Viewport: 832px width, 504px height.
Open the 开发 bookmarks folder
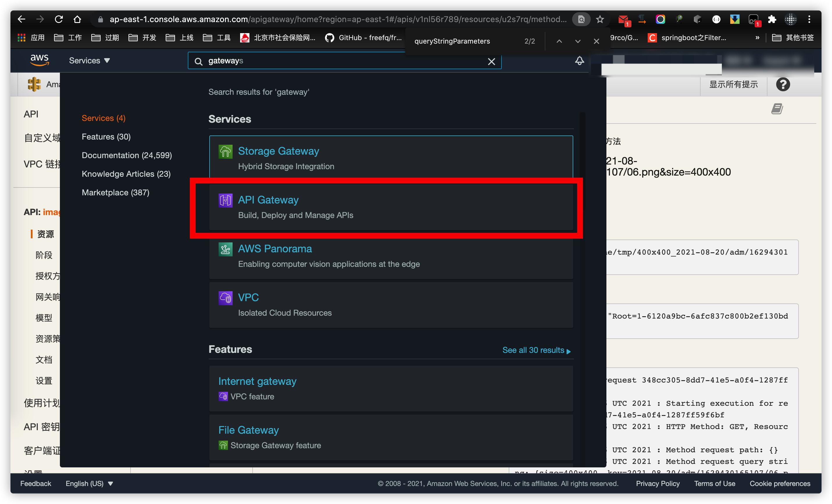(x=142, y=38)
